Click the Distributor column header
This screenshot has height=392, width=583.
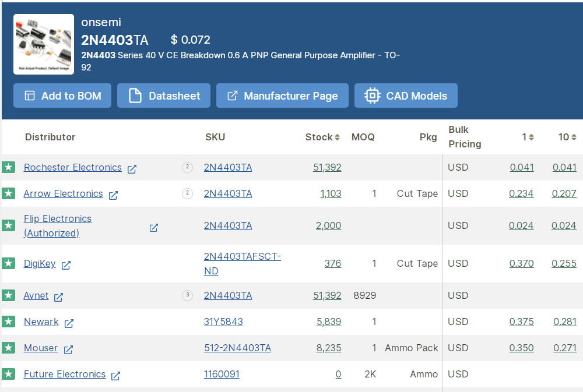(x=50, y=137)
